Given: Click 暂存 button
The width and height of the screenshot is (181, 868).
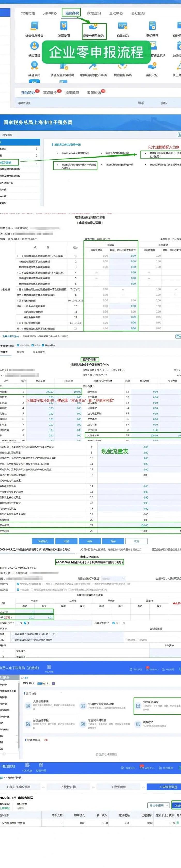Looking at the screenshot, I should (113, 541).
